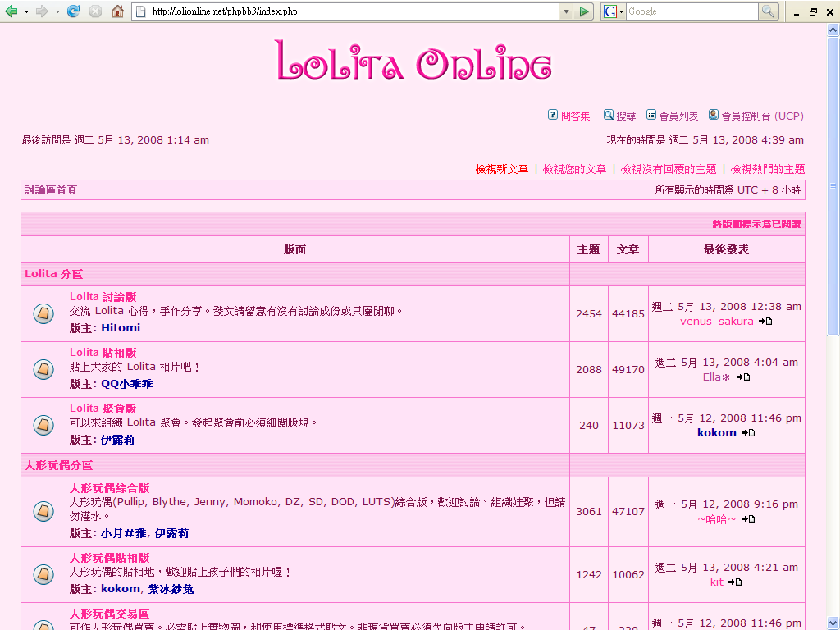This screenshot has height=630, width=840.
Task: View moderator Hitomi's profile
Action: [121, 328]
